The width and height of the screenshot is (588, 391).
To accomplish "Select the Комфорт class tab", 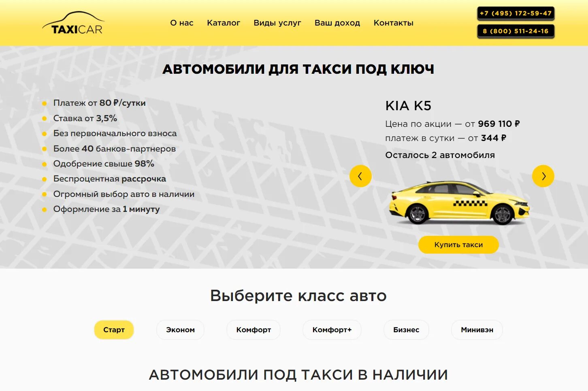I will click(254, 330).
